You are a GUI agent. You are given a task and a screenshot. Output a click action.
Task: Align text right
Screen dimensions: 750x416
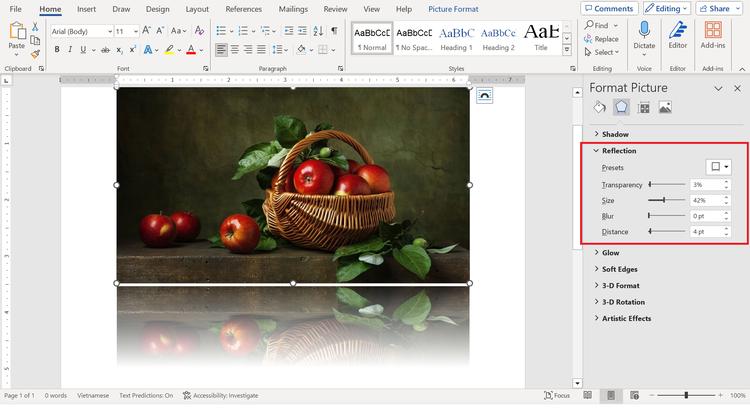point(248,49)
